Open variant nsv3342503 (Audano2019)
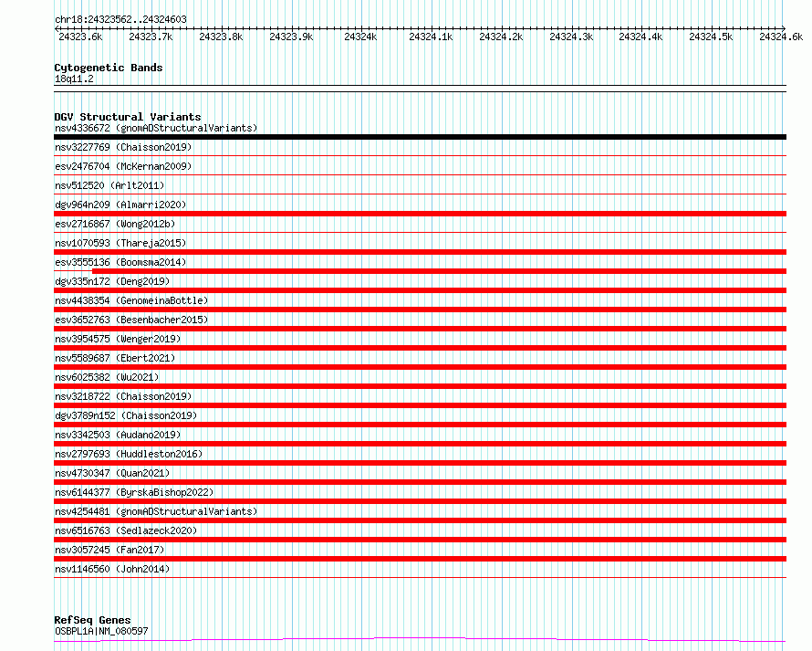The width and height of the screenshot is (812, 651). pos(118,435)
